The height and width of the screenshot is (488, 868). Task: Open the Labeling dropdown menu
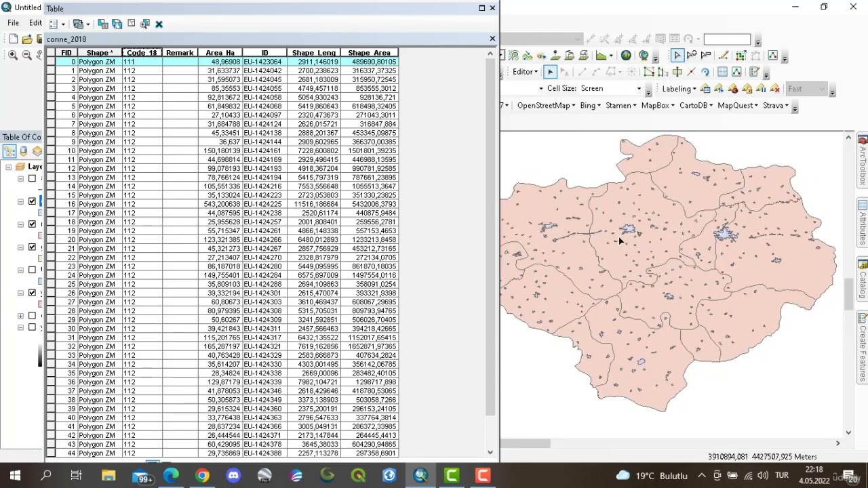click(x=679, y=89)
